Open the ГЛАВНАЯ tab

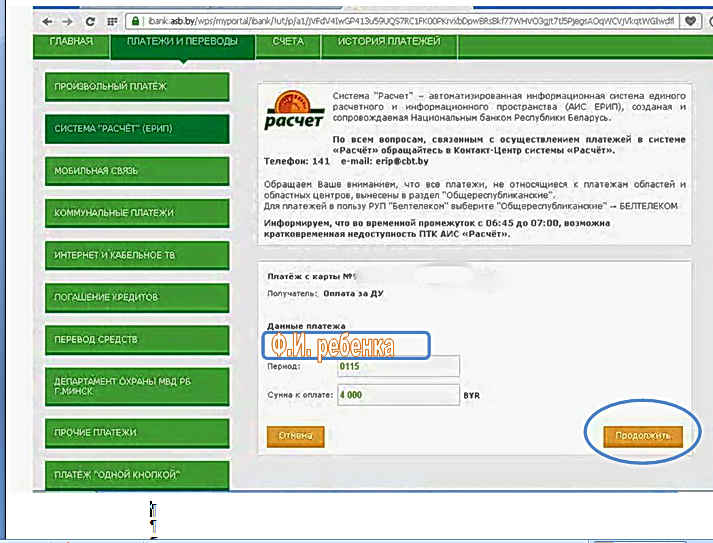pos(70,42)
